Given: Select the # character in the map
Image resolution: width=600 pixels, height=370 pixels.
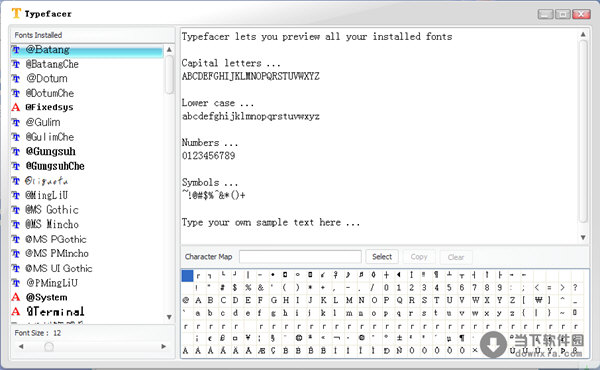Looking at the screenshot, I should 222,288.
